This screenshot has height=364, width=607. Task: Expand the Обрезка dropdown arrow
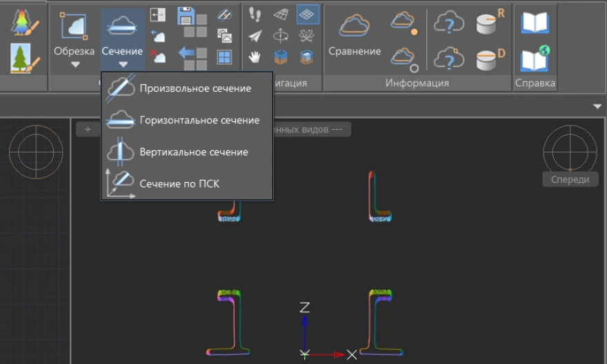pyautogui.click(x=74, y=65)
